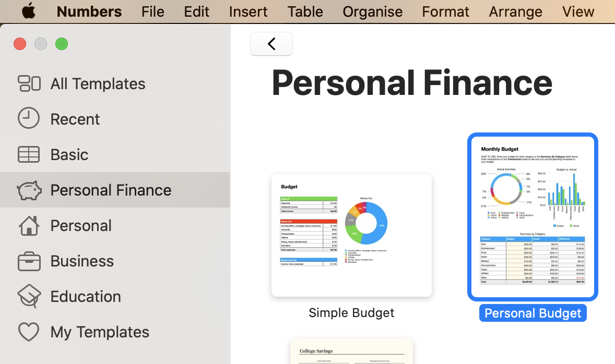Click the College Savings template preview
Screen dimensions: 615x364
[351, 351]
